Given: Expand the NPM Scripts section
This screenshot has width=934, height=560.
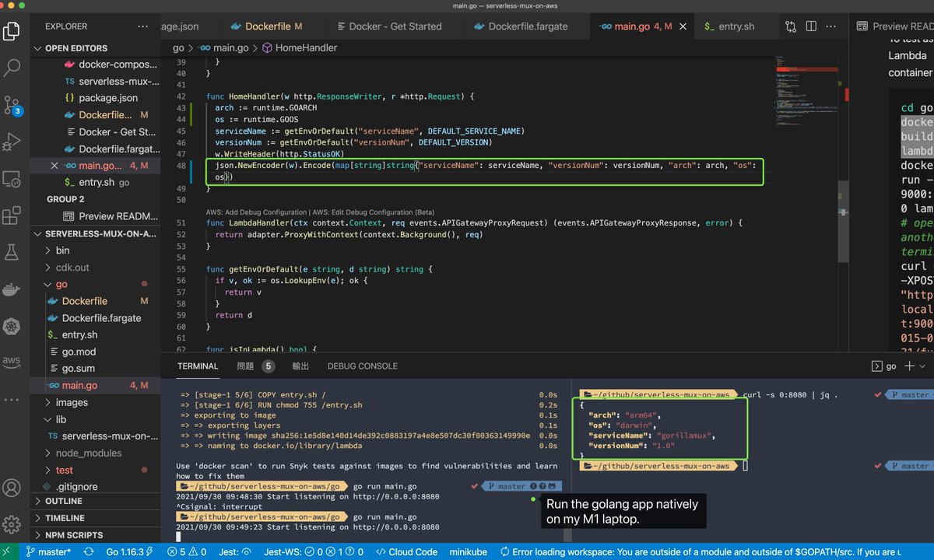Looking at the screenshot, I should [x=73, y=535].
